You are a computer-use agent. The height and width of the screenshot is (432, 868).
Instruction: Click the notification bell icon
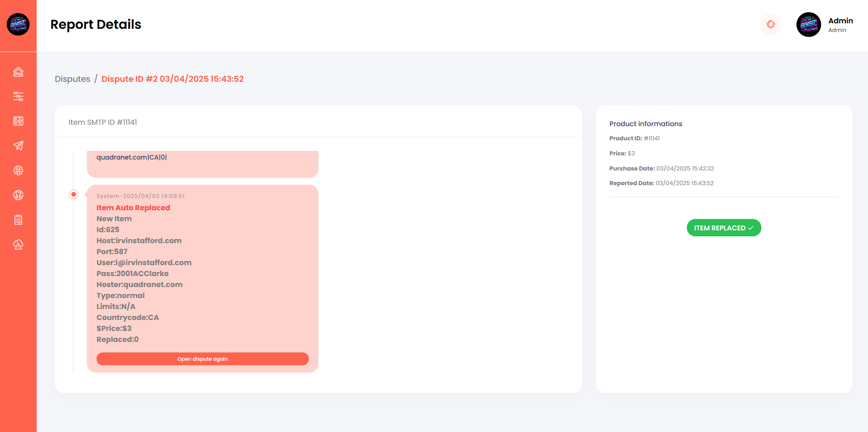click(x=771, y=24)
